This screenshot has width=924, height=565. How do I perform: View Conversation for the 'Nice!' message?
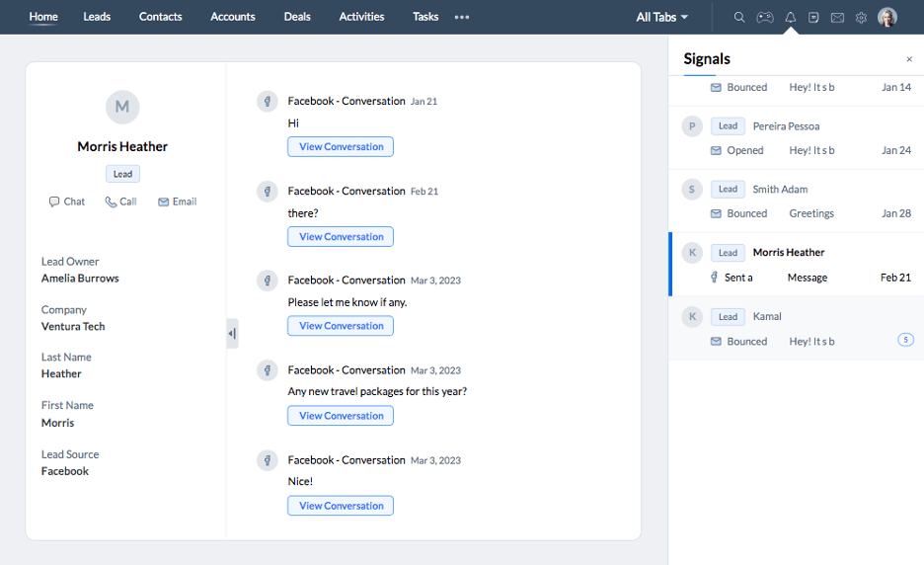coord(341,506)
